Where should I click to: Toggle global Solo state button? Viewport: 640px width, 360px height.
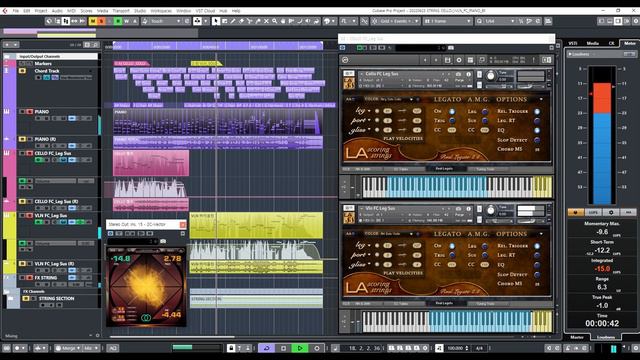101,21
